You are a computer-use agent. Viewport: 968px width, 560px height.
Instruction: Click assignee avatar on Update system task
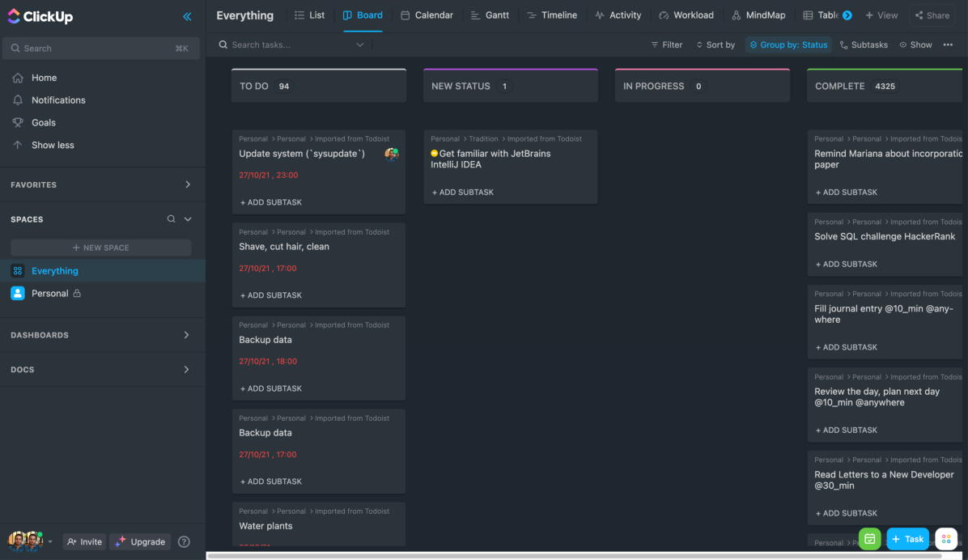[391, 154]
